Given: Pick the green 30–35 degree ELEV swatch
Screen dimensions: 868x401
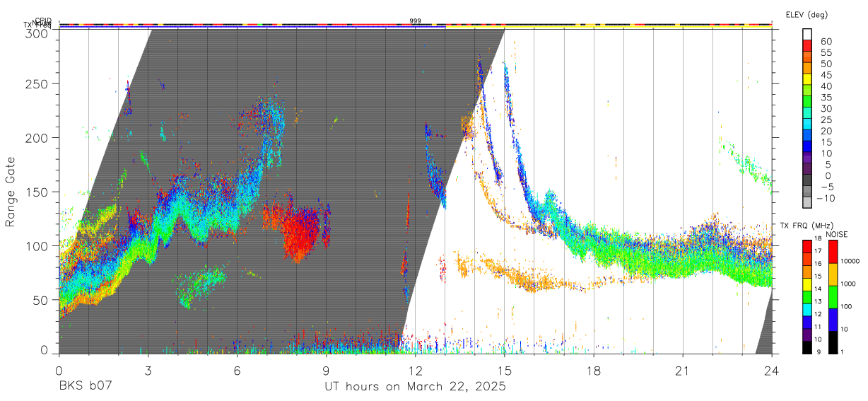Looking at the screenshot, I should coord(808,103).
